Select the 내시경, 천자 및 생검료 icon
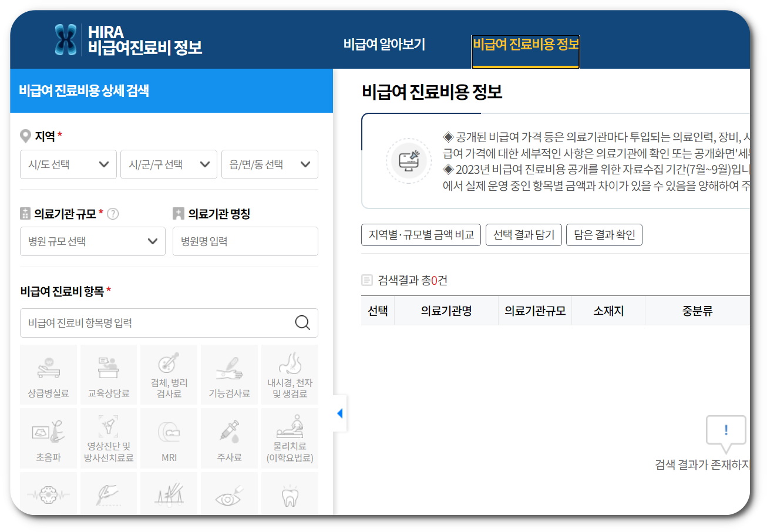This screenshot has width=767, height=532. [x=290, y=375]
